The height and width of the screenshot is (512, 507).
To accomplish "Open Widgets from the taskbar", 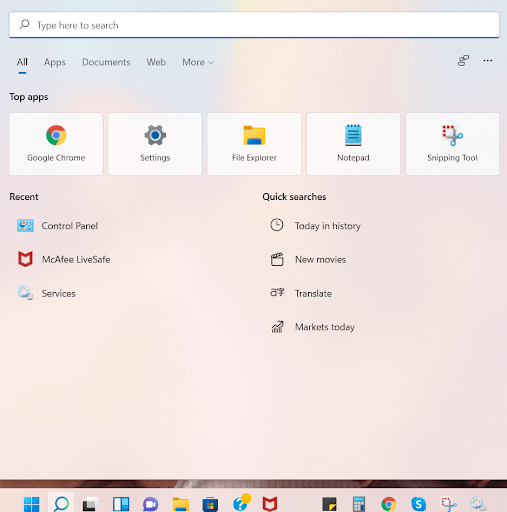I will click(x=121, y=504).
